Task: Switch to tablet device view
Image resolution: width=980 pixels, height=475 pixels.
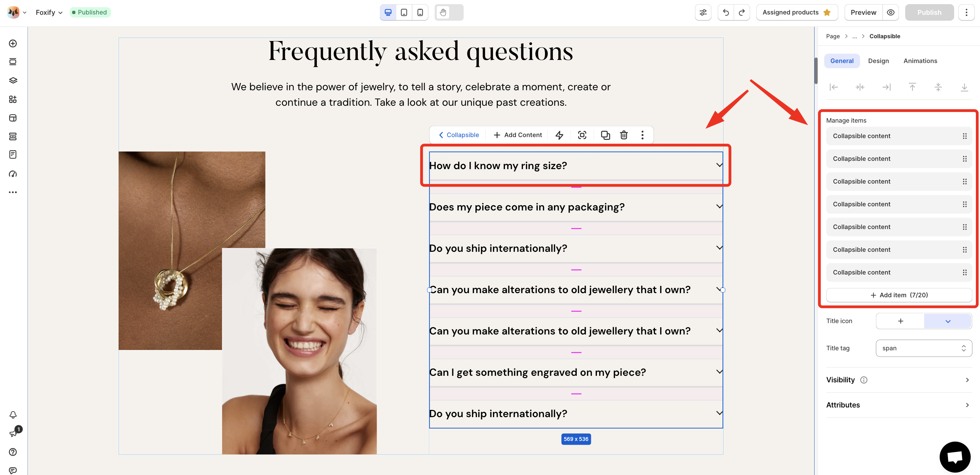Action: coord(404,12)
